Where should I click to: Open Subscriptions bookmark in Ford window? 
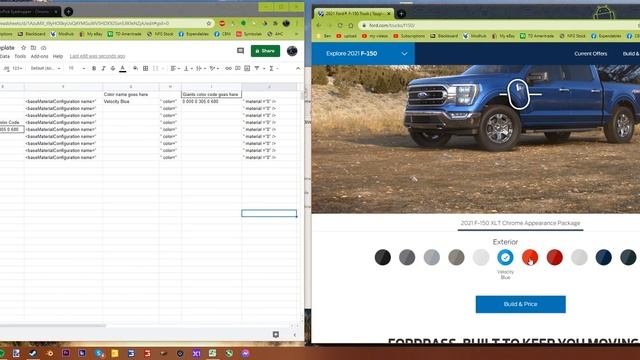click(409, 36)
